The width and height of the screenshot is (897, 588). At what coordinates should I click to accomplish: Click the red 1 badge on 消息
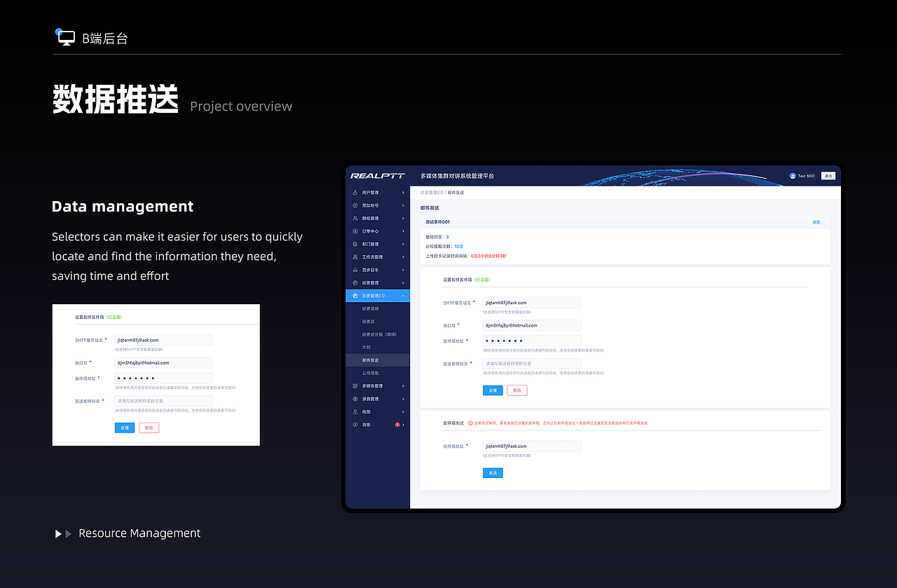pos(397,425)
